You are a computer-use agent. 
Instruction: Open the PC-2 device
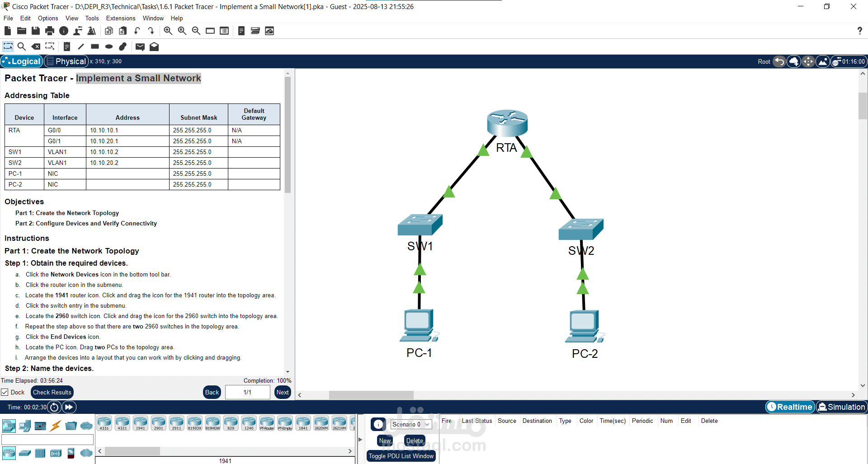coord(585,326)
